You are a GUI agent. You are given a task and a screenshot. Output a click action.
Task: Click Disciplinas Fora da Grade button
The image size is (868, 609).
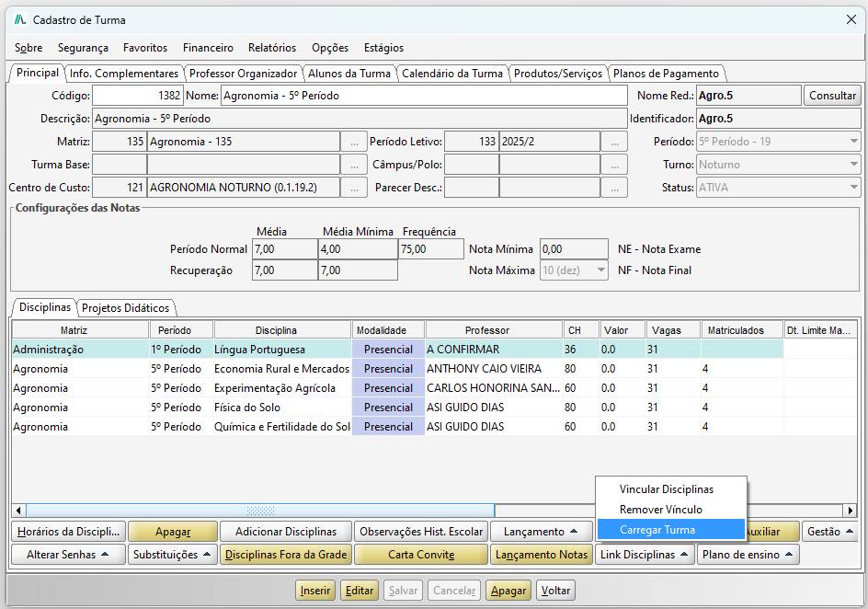point(286,554)
